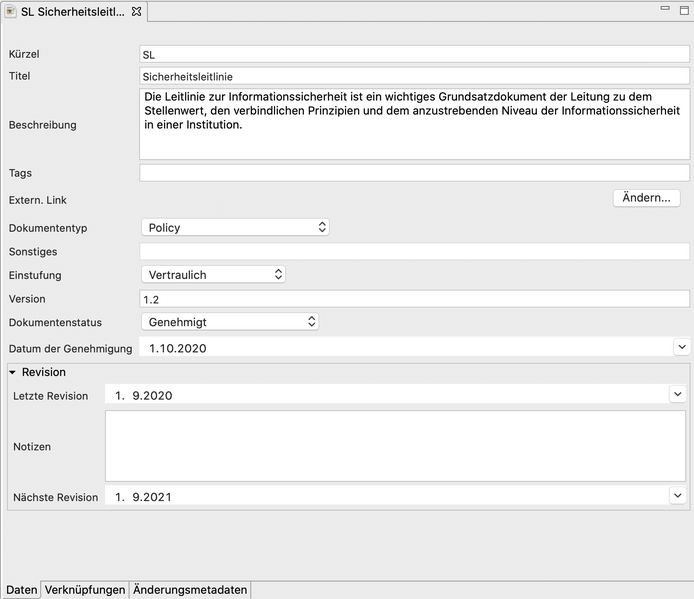The image size is (694, 599).
Task: Click the Sonstiges input field
Action: point(414,251)
